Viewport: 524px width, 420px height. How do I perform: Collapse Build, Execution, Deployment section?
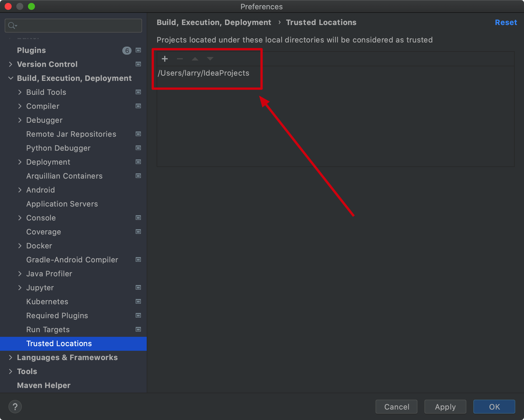click(11, 78)
